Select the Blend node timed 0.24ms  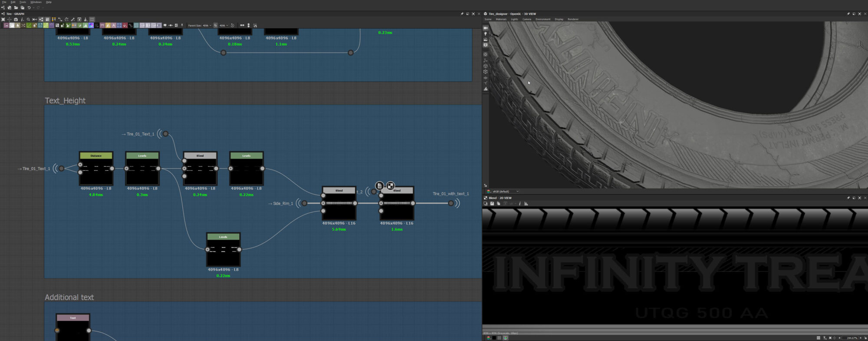tap(200, 168)
